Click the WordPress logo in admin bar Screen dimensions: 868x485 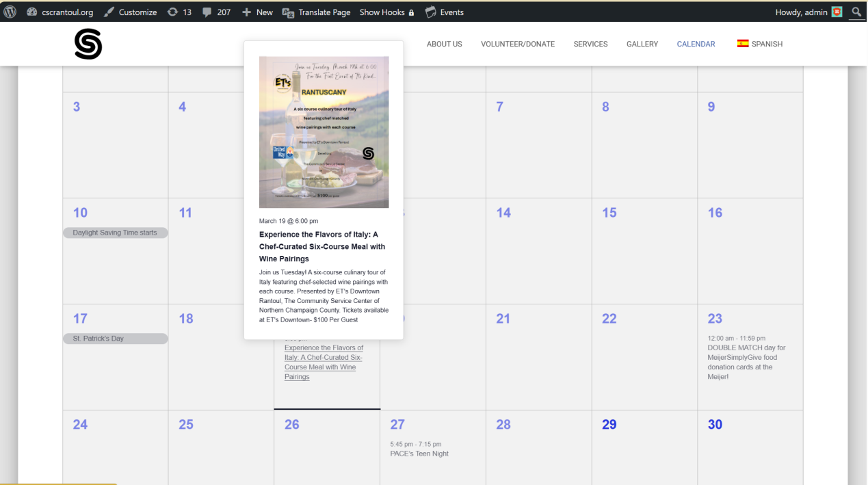pyautogui.click(x=10, y=12)
